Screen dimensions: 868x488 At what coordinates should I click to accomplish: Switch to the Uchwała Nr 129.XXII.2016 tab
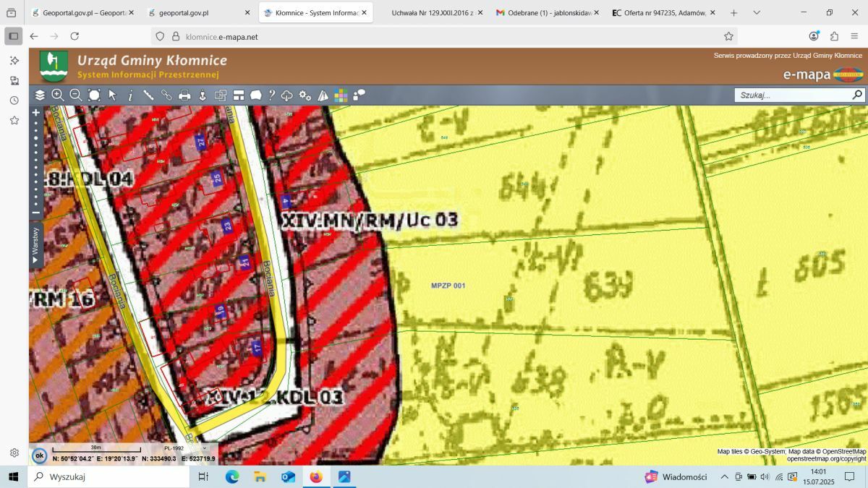pos(432,13)
